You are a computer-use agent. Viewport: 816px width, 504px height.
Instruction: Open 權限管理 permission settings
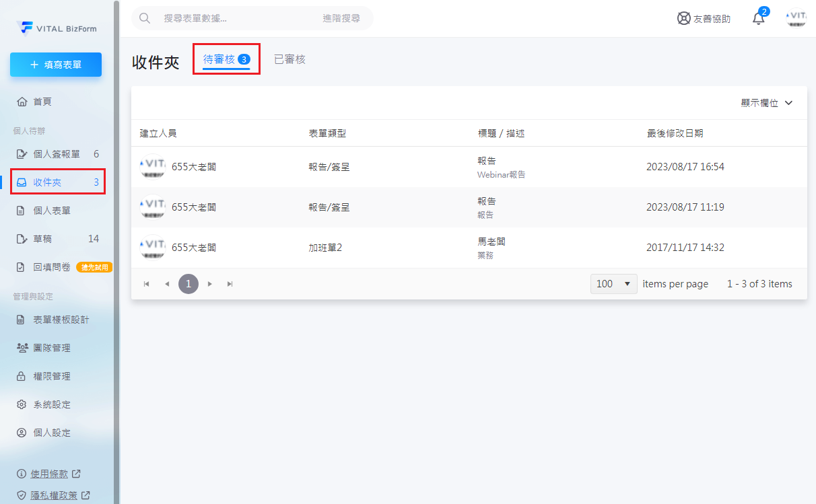[52, 376]
